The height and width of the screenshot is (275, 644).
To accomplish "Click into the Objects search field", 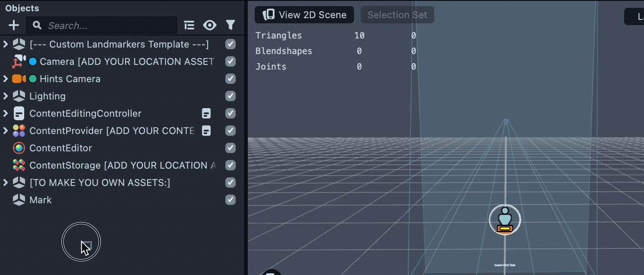I will click(x=108, y=26).
